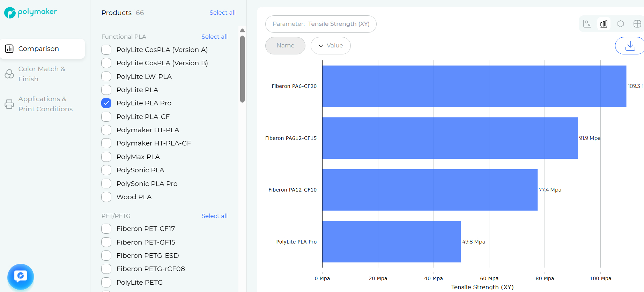644x292 pixels.
Task: Click the product list scrollbar thumb
Action: [242, 69]
